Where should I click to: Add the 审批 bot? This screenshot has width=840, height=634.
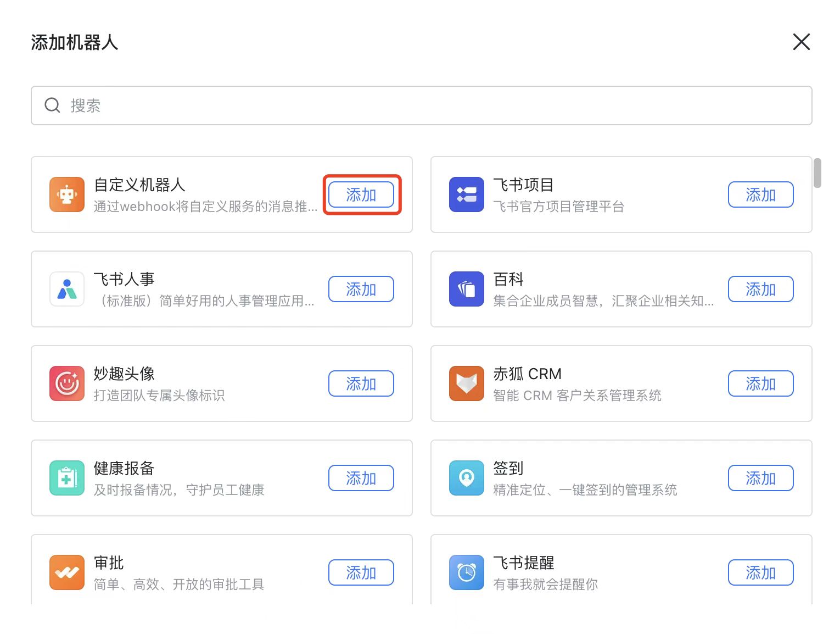[x=361, y=572]
